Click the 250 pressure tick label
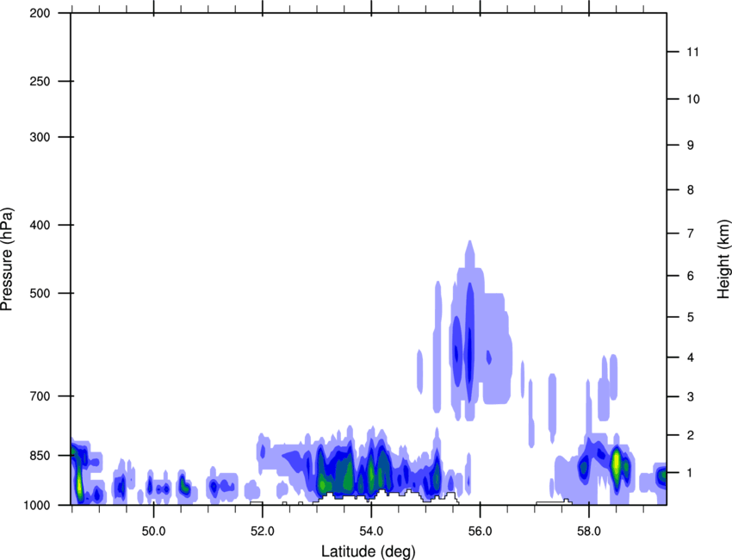 [x=40, y=81]
